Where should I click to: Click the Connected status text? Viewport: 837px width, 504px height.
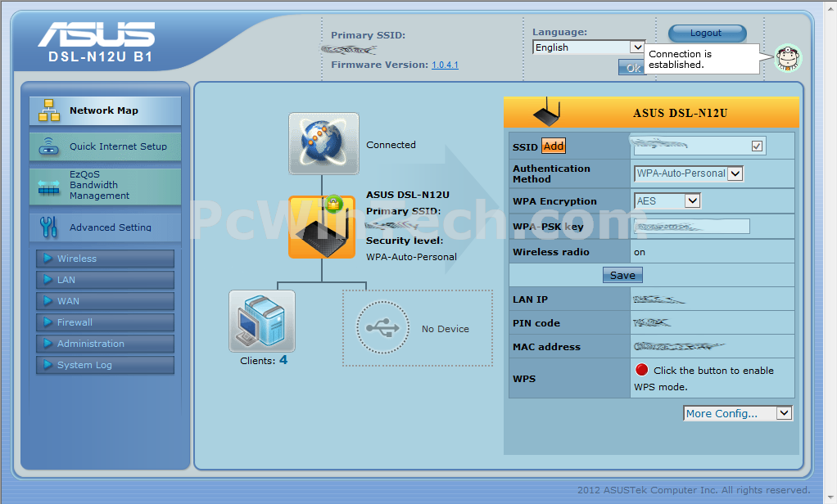[391, 145]
